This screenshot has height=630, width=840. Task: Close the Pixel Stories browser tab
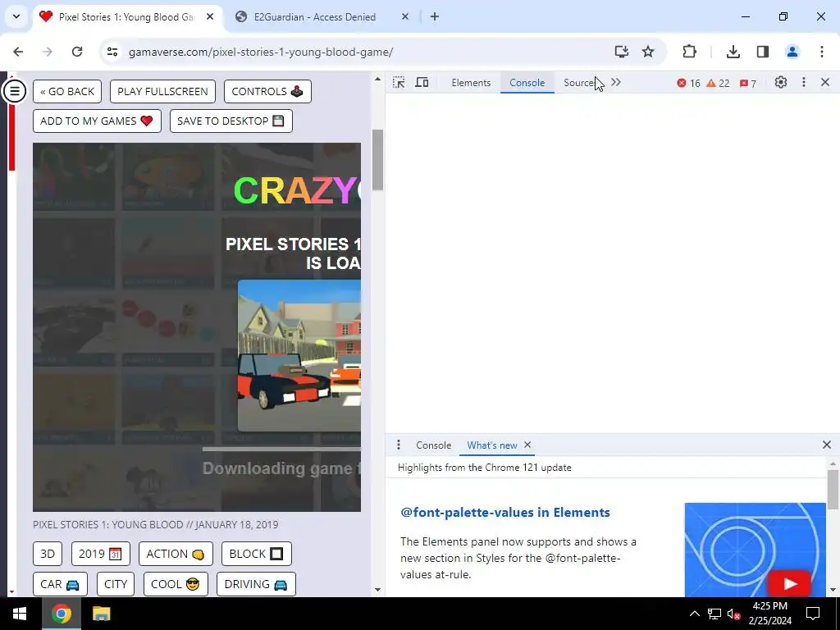pos(210,16)
